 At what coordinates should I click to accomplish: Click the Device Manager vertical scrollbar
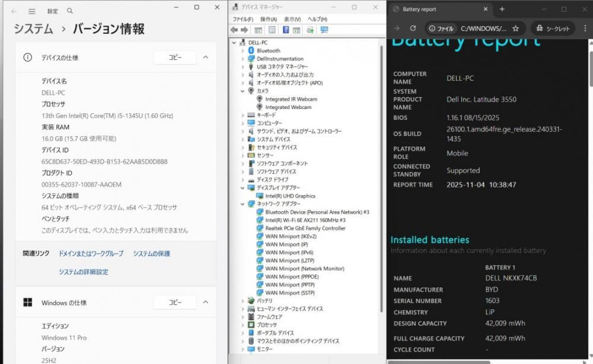(x=381, y=178)
